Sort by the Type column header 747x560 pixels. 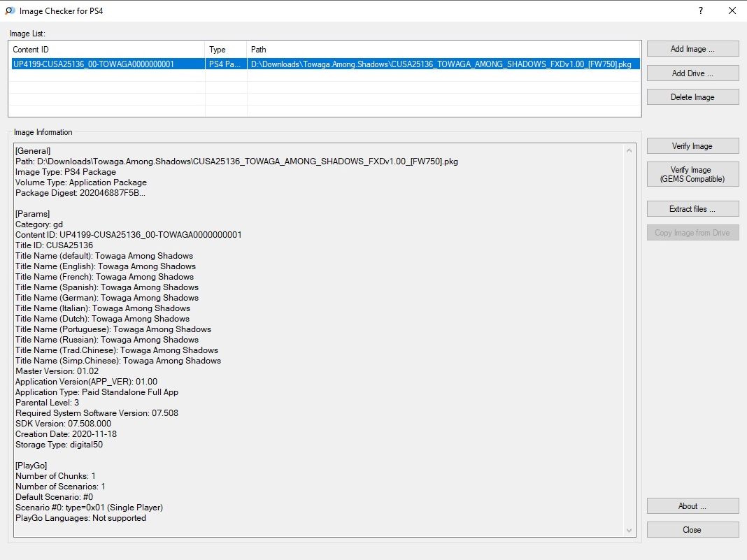pos(225,50)
